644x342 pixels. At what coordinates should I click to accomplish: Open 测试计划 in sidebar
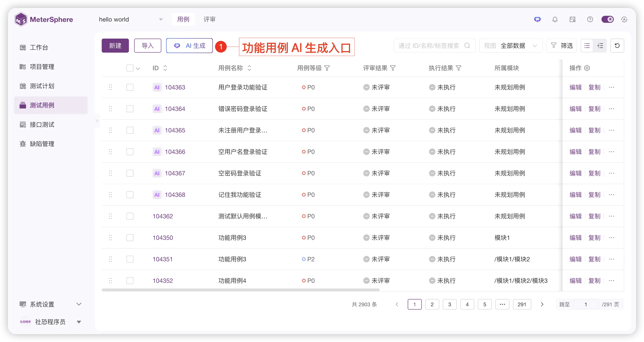pos(51,86)
